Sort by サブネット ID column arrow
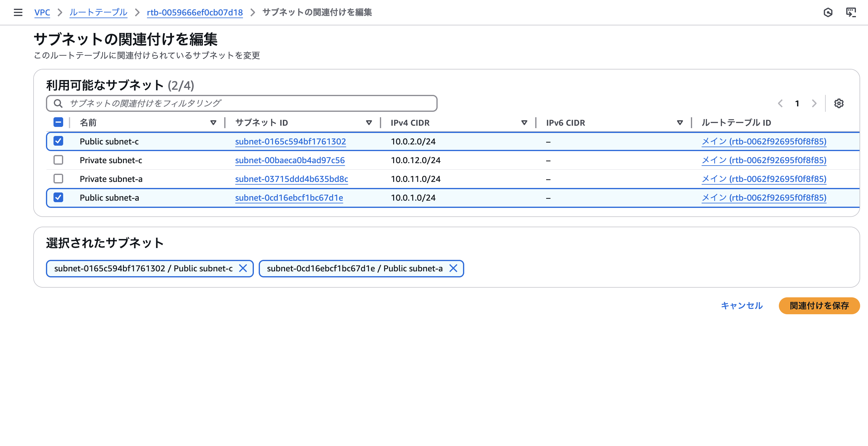Screen dimensions: 868x446 click(x=369, y=123)
